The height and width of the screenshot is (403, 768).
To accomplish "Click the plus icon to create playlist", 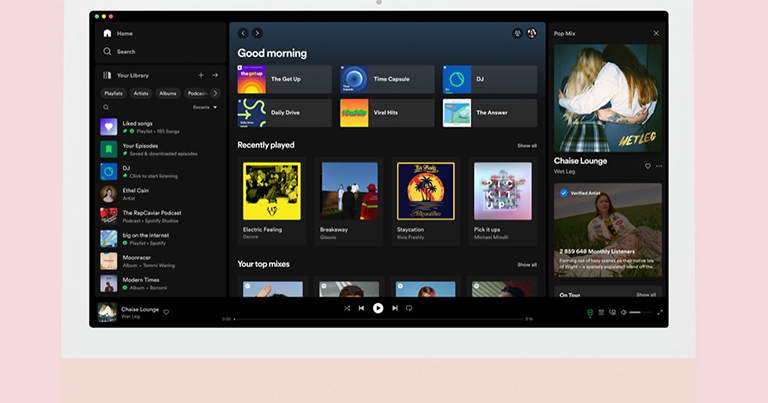I will pos(200,75).
